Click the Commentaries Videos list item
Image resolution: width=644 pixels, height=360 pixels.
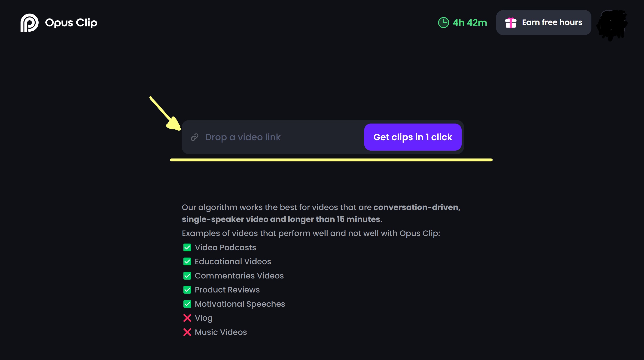click(239, 276)
